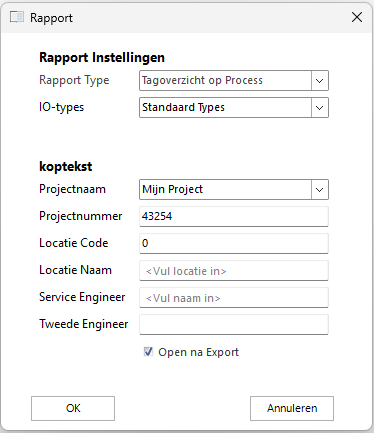The width and height of the screenshot is (374, 433).
Task: Toggle the Open na Export checkbox
Action: coord(148,352)
